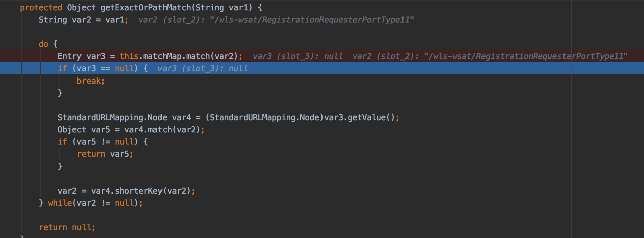Click inline debug value 'var3 (slot_3): null'
The image size is (644, 238).
(202, 69)
